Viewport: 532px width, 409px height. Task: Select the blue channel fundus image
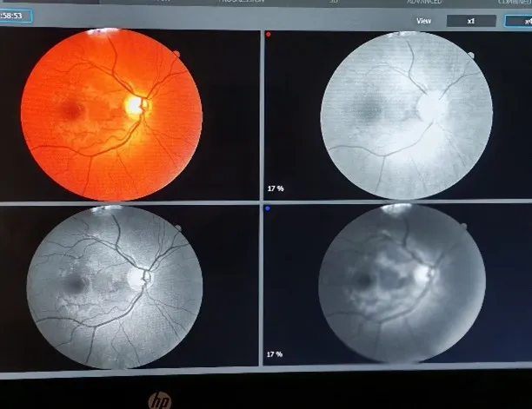point(401,283)
